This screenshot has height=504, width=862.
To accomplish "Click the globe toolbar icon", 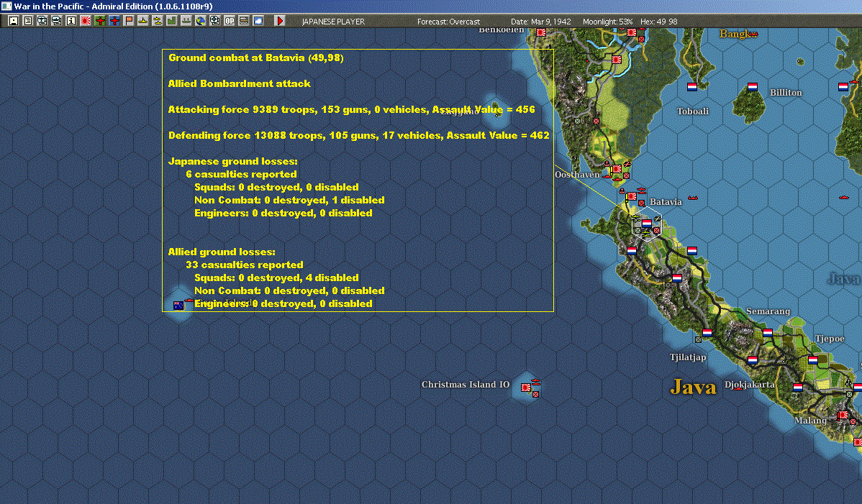I will click(x=201, y=21).
